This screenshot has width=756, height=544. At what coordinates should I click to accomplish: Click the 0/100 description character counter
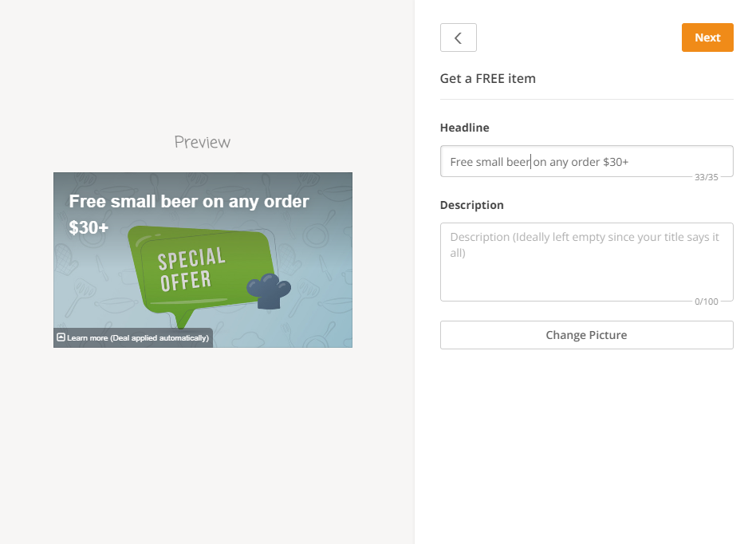[x=706, y=302]
